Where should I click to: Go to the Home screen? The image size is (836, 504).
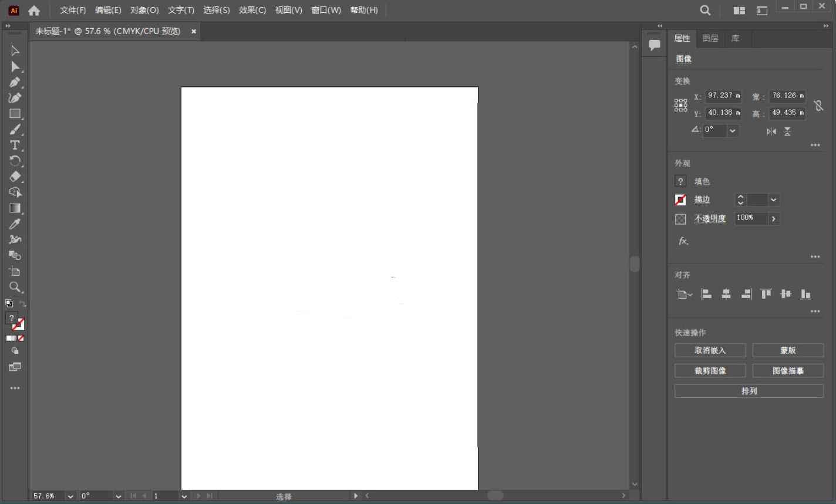pos(34,11)
